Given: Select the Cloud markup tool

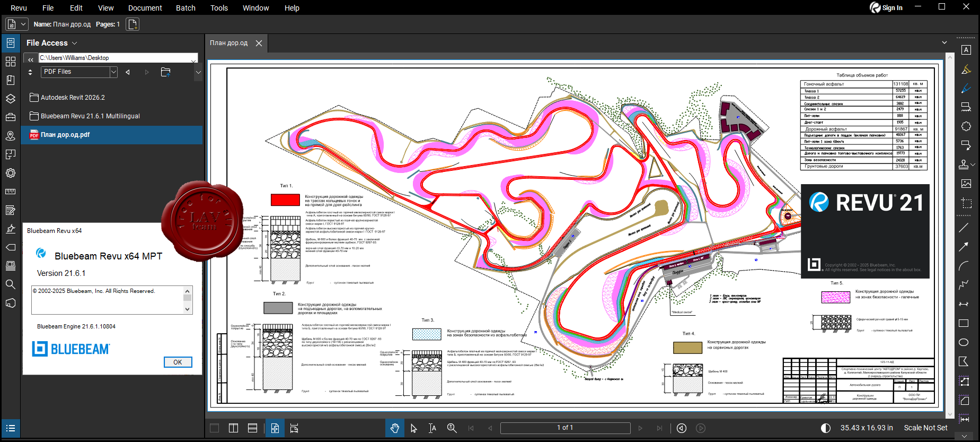Looking at the screenshot, I should (966, 126).
